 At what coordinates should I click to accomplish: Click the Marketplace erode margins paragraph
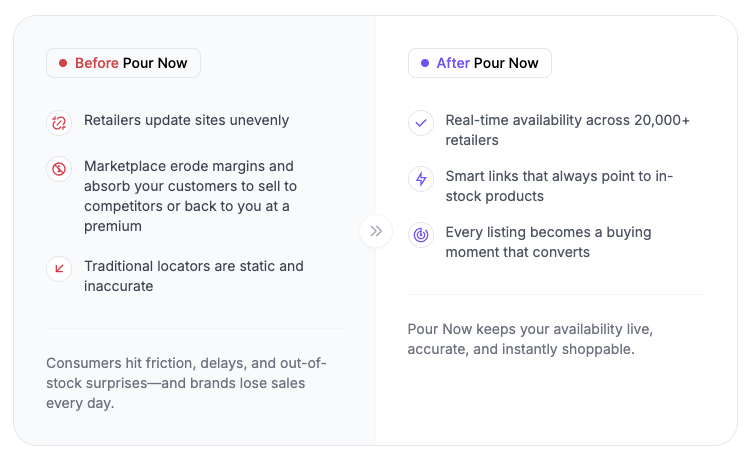click(190, 196)
